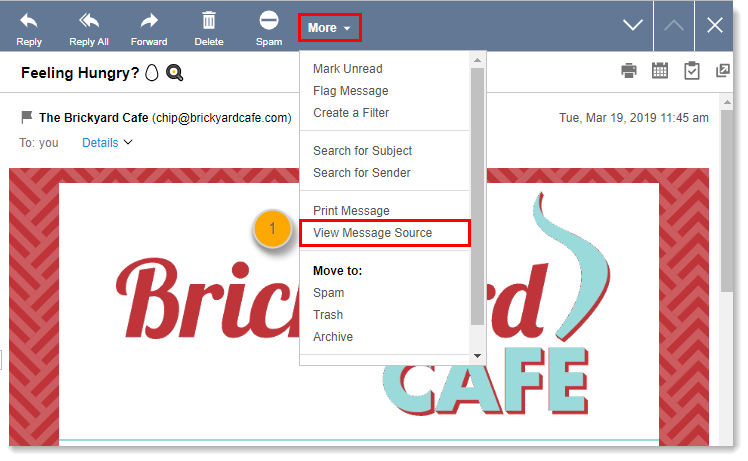The image size is (748, 461).
Task: Mark the message as Spam in toolbar
Action: pos(269,29)
